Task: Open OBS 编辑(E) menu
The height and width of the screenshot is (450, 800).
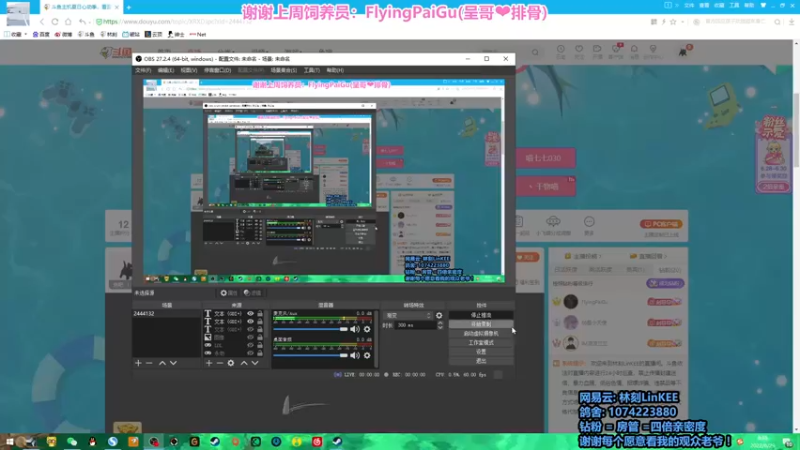Action: coord(166,70)
